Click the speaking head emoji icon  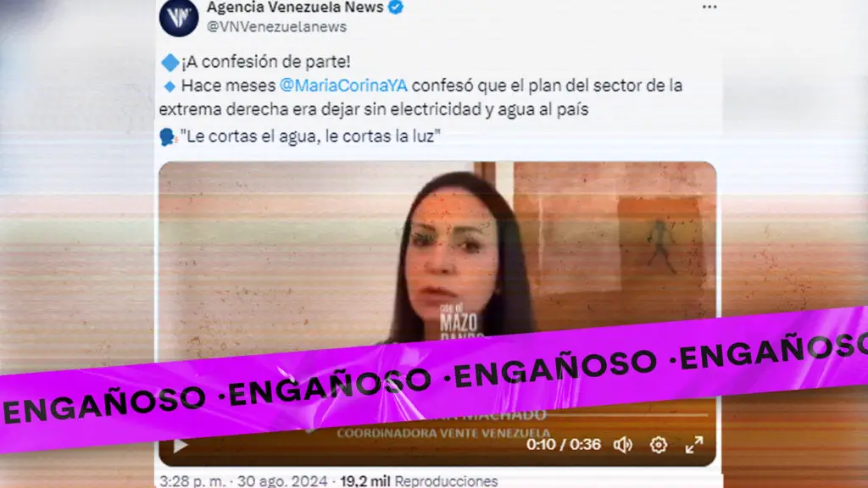[x=168, y=136]
